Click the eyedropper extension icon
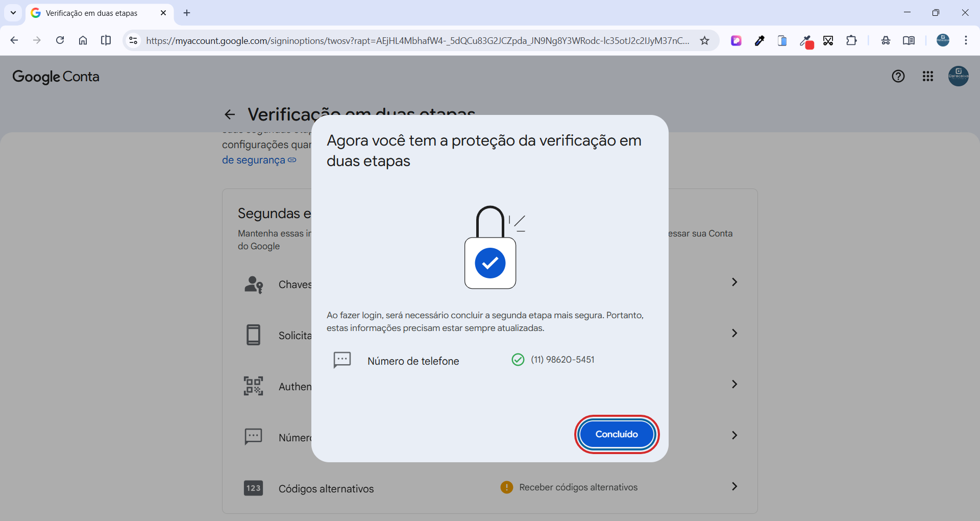980x521 pixels. (x=759, y=41)
